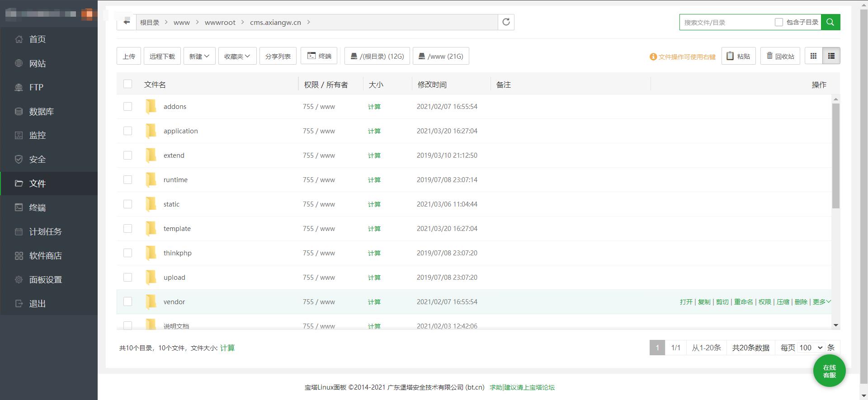The width and height of the screenshot is (868, 400).
Task: Click wwwroot in the breadcrumb path
Action: pyautogui.click(x=220, y=22)
